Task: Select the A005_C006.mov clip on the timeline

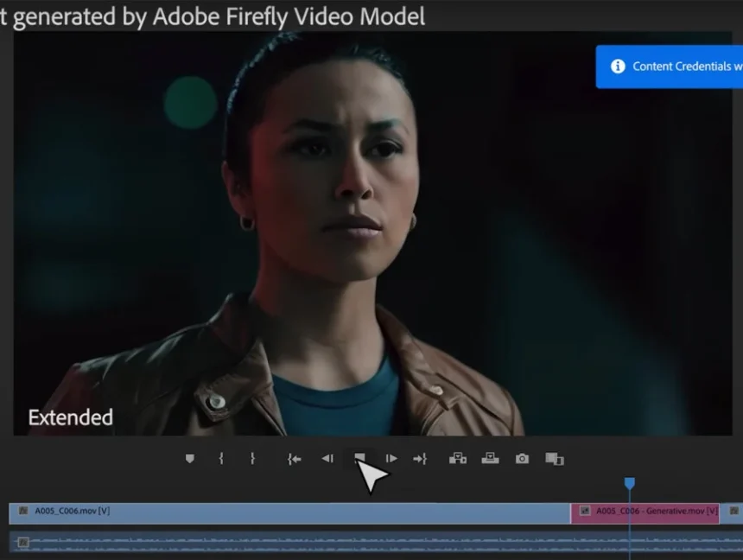Action: coord(259,512)
